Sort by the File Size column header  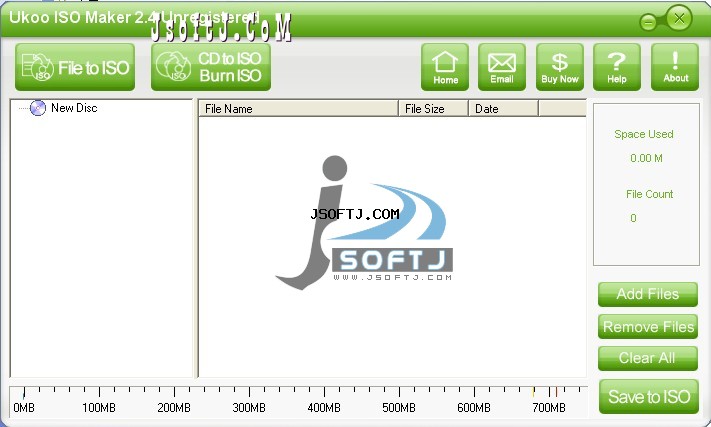point(433,109)
